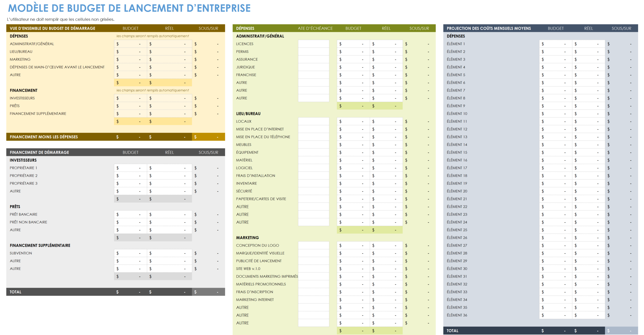Click the LIEU/BUREAU overview row label
This screenshot has width=644, height=335.
(21, 51)
